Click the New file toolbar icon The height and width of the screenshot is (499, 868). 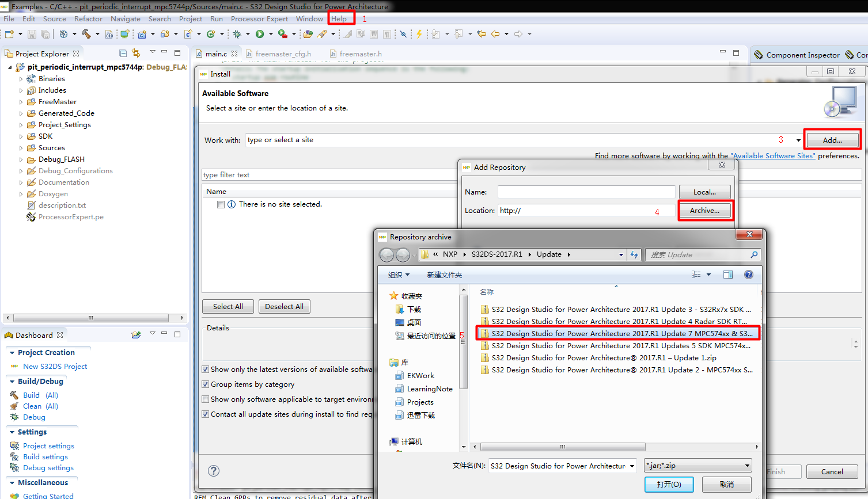point(9,34)
